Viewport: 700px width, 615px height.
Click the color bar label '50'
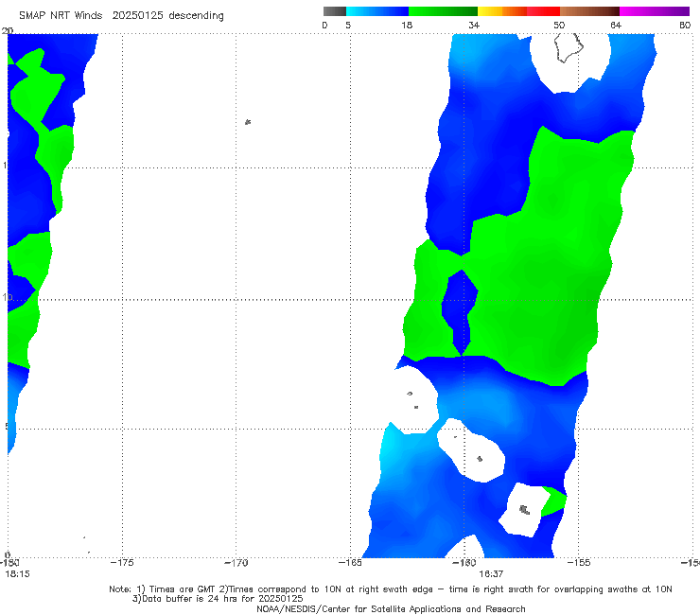(559, 25)
